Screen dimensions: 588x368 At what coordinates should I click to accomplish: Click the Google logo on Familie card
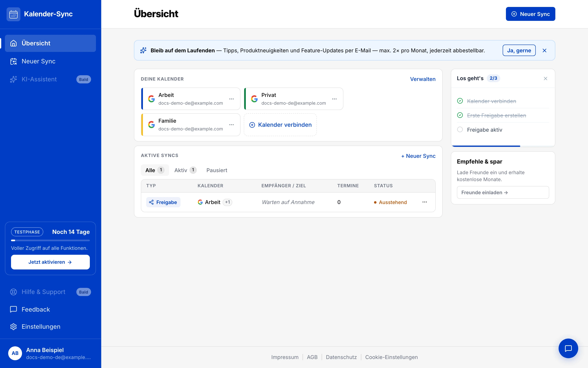pyautogui.click(x=151, y=125)
